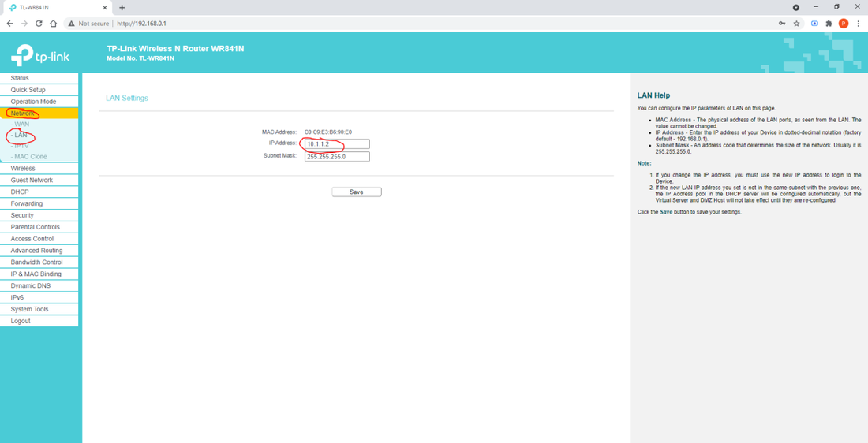This screenshot has width=868, height=443.
Task: Click the LAN Settings heading
Action: point(127,98)
